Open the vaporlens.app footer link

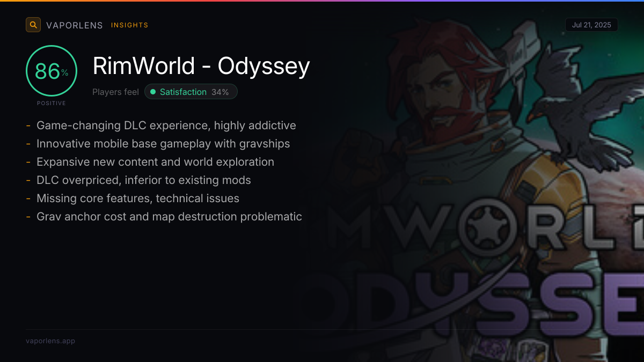50,341
